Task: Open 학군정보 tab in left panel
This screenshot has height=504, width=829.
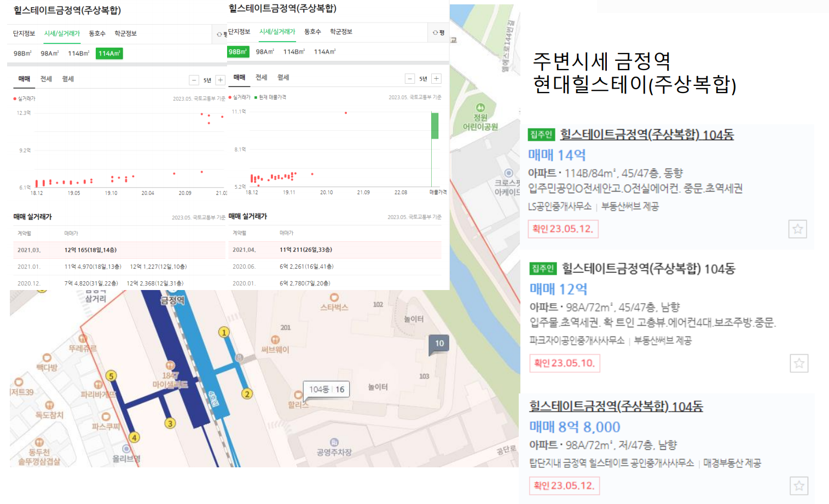Action: [x=125, y=33]
